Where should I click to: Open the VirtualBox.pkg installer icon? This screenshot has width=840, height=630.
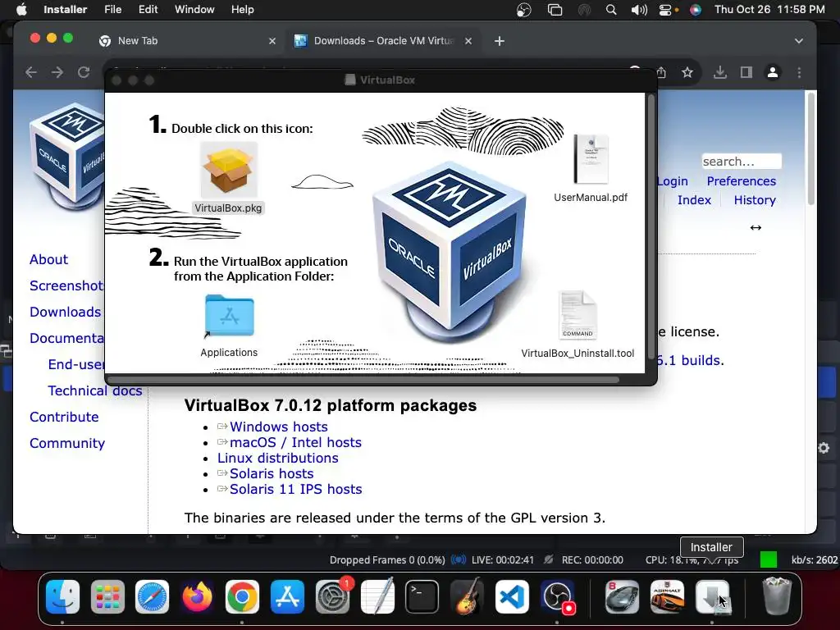pyautogui.click(x=229, y=171)
